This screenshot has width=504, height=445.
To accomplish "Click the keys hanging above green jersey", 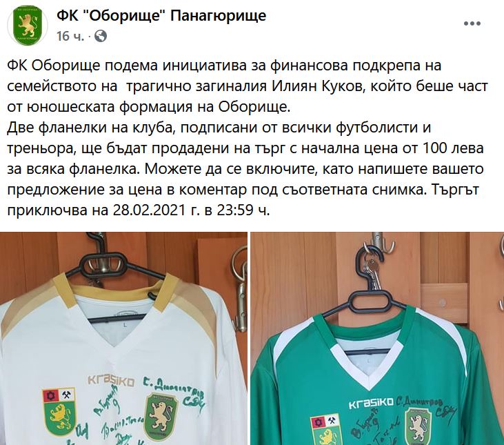I will coord(374,271).
